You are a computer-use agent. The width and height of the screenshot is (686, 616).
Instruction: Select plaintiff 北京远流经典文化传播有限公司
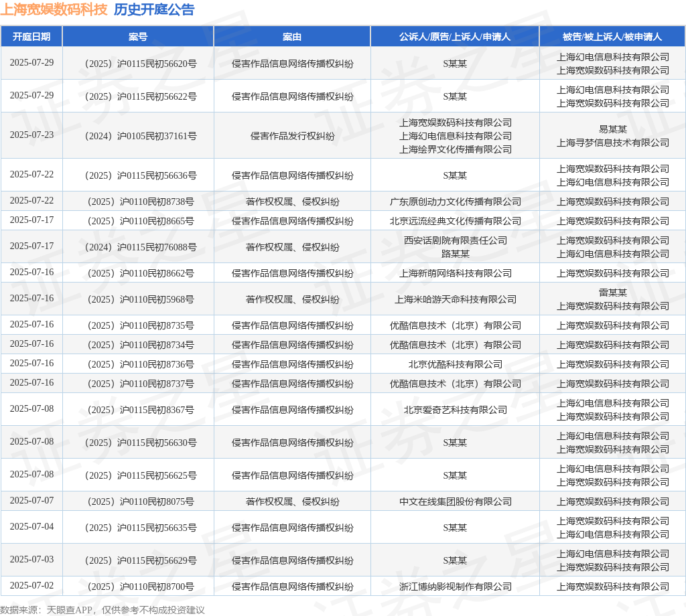(x=455, y=221)
